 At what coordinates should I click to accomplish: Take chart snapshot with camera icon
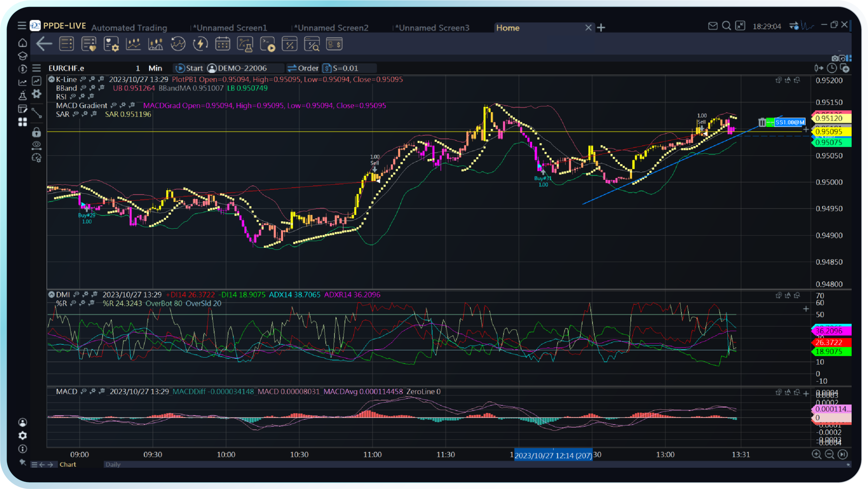[x=835, y=59]
